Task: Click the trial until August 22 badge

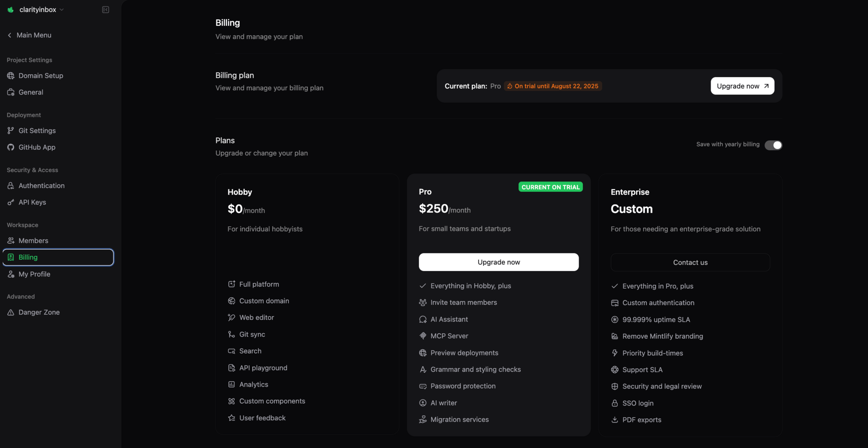Action: [x=552, y=86]
